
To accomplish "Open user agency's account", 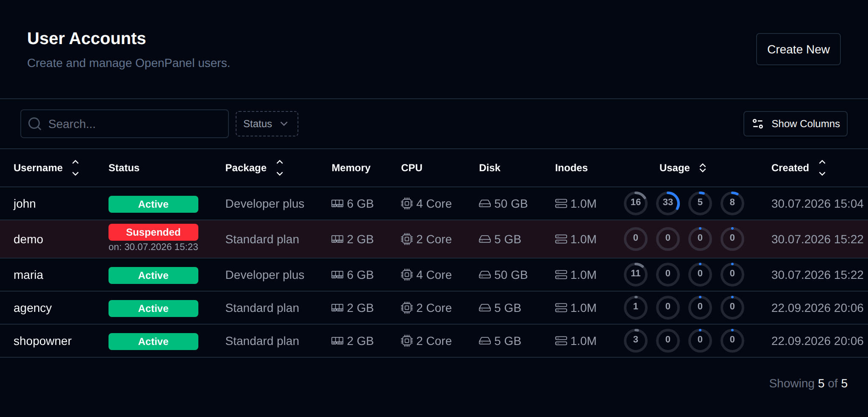I will [x=33, y=308].
